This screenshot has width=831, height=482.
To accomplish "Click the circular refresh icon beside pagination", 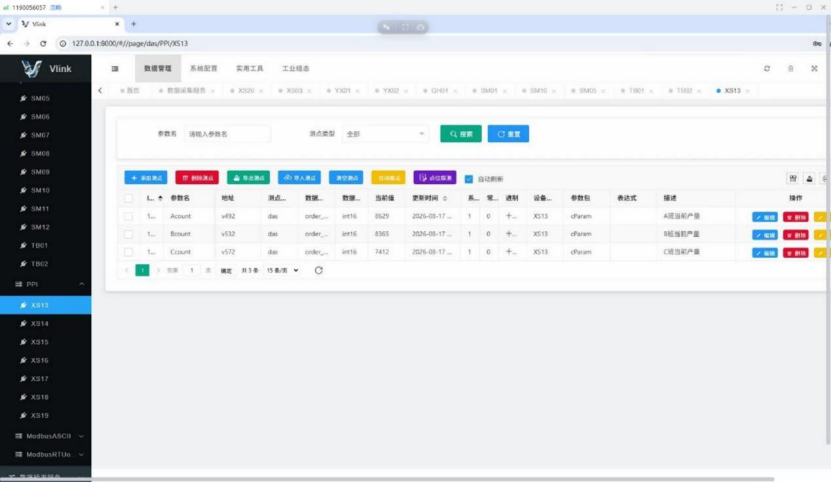I will [319, 270].
